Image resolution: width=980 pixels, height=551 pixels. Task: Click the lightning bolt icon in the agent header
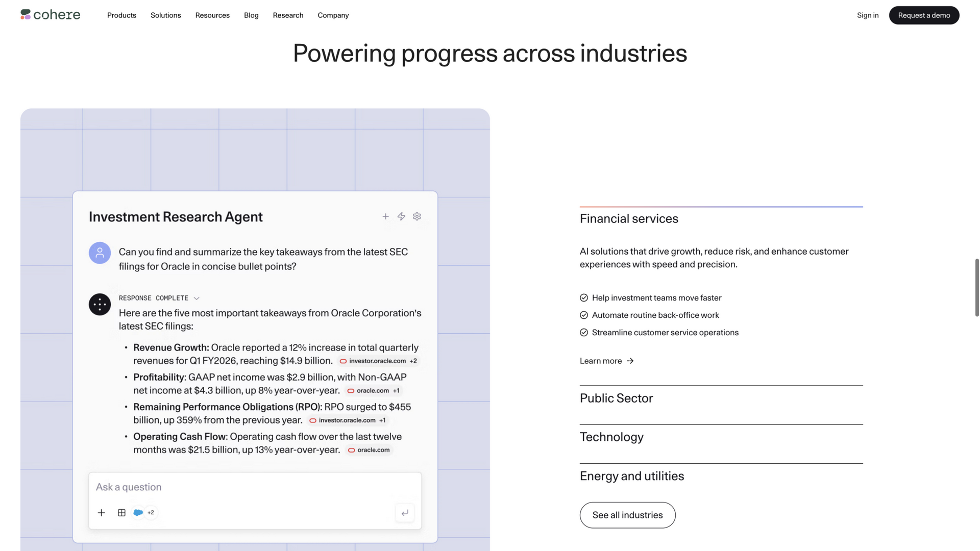402,217
